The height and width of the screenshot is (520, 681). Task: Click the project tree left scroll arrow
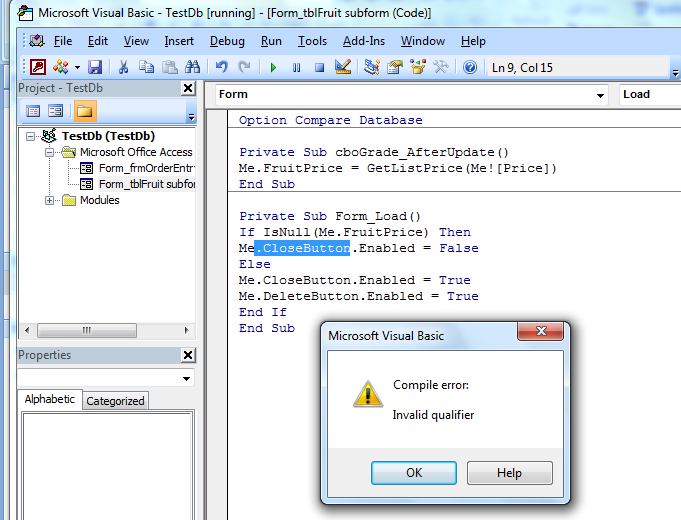(27, 331)
